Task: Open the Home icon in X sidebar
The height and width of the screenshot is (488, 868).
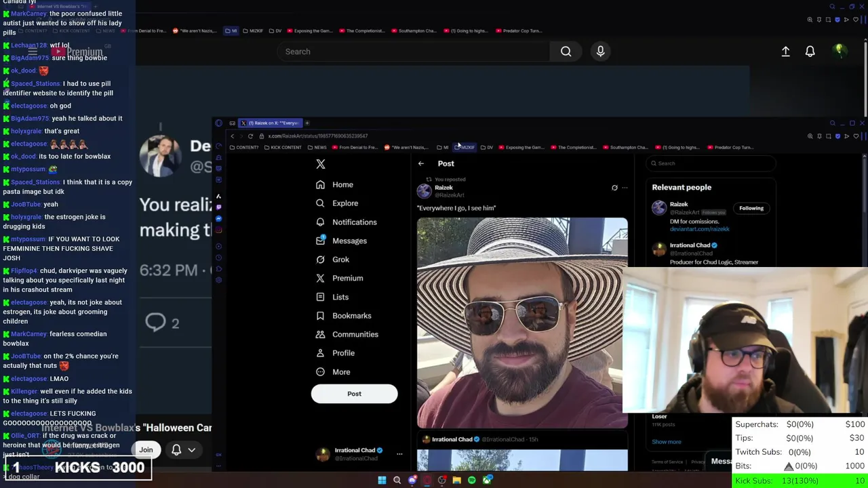Action: [320, 184]
